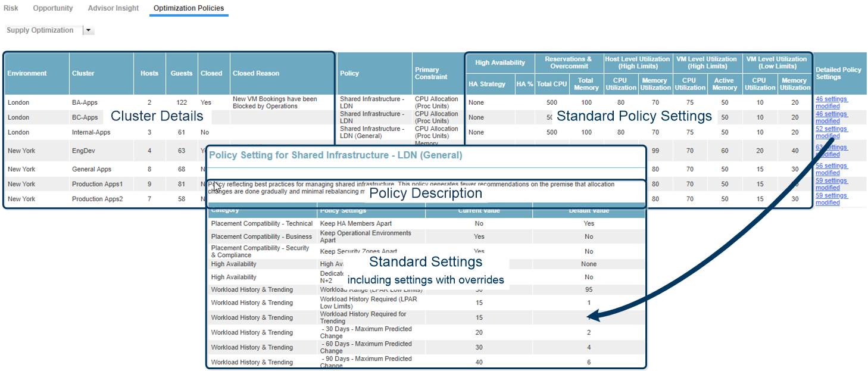Click Placement Compatibility - Business category cell

pos(261,236)
